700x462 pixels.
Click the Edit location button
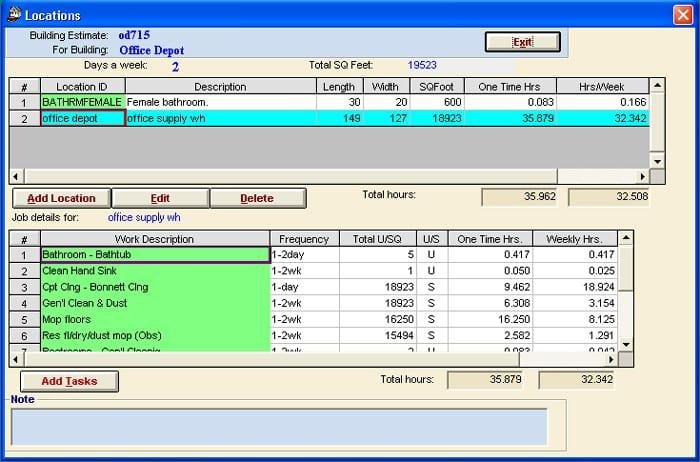pos(160,198)
